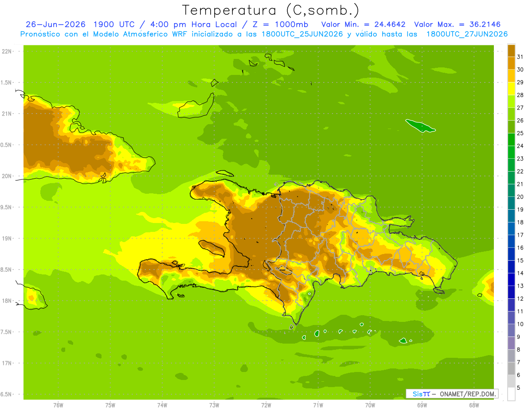532x411 pixels.
Task: Select the purple swatch between 9 and 10
Action: pos(511,330)
